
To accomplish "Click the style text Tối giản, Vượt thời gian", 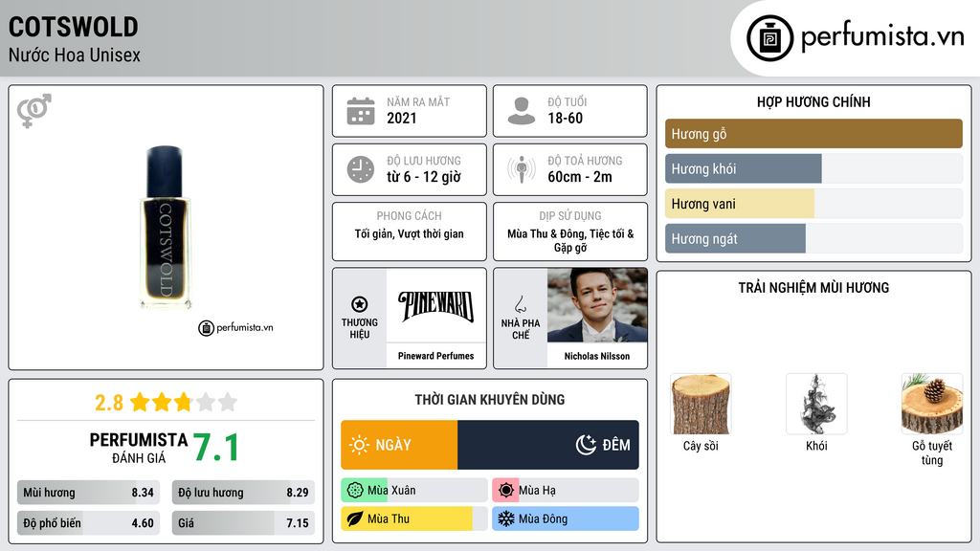I will coord(410,234).
